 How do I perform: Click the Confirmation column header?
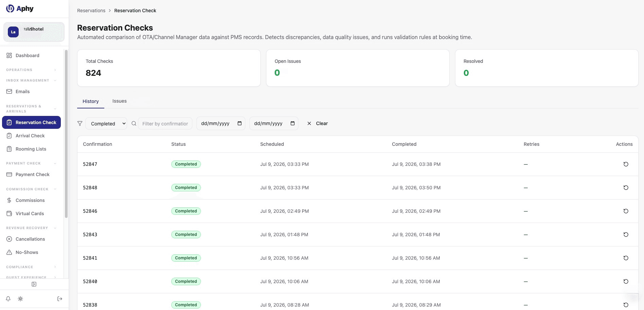pos(98,144)
